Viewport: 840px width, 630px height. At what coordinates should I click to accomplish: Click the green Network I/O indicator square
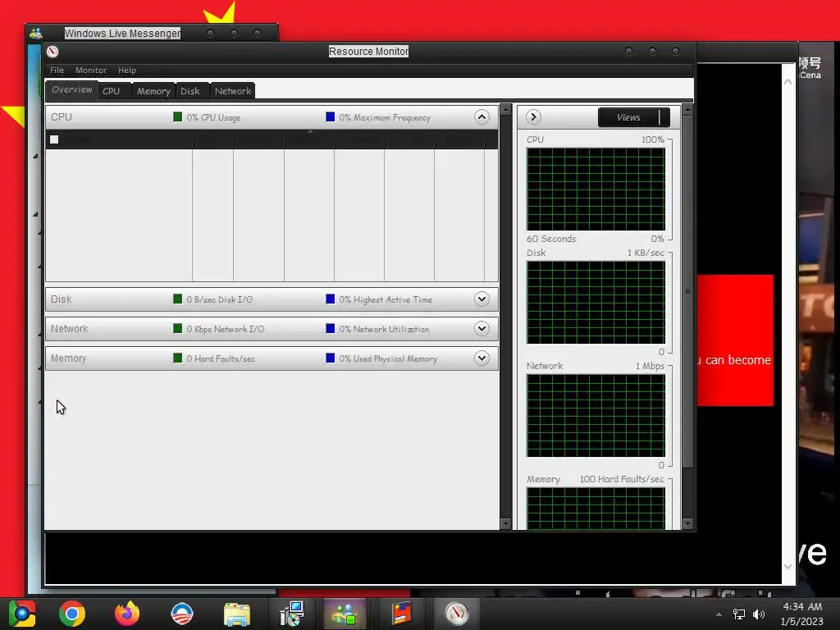(177, 328)
